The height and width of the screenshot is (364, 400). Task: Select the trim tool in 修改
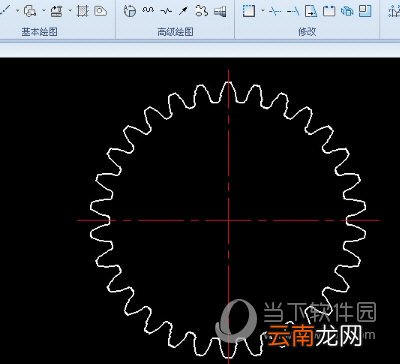275,12
